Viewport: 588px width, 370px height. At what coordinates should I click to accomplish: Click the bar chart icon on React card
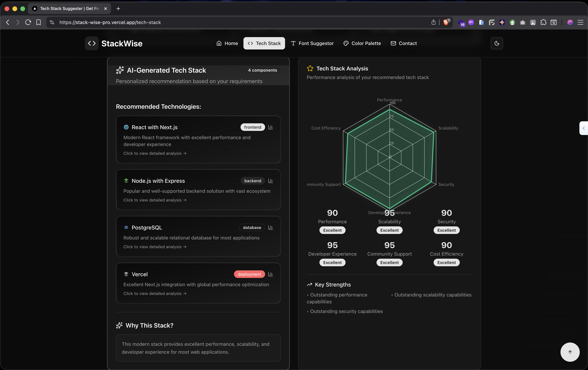pos(270,127)
